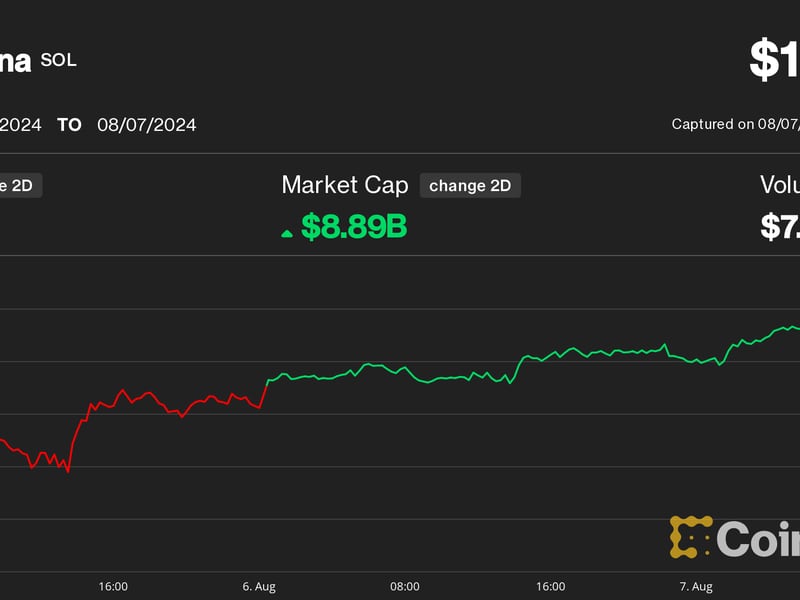Click the 7. Aug axis label
The height and width of the screenshot is (600, 800).
click(x=696, y=587)
